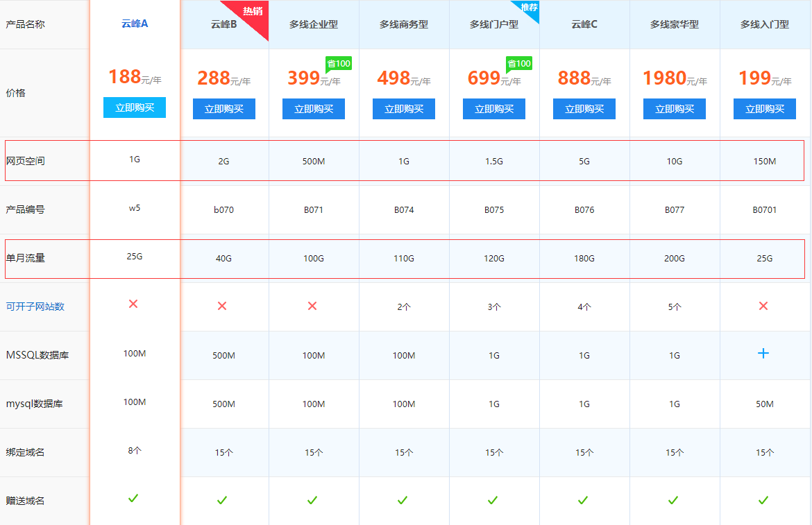Screen dimensions: 812x525
Task: Click the red X in 多线企业型 column
Action: pyautogui.click(x=312, y=306)
